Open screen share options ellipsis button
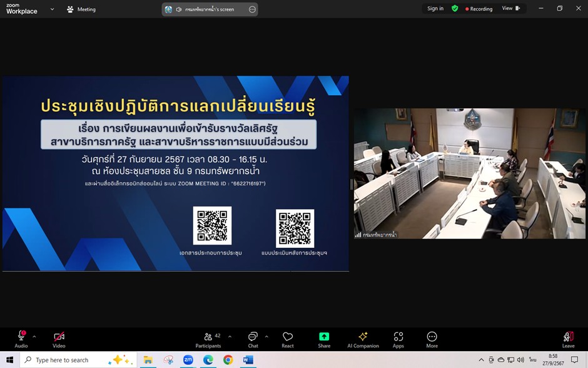This screenshot has height=368, width=588. (x=252, y=9)
